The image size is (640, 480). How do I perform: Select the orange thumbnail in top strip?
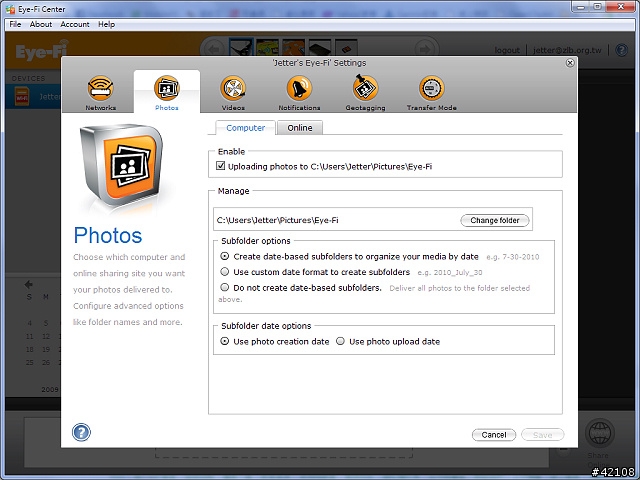coord(293,47)
